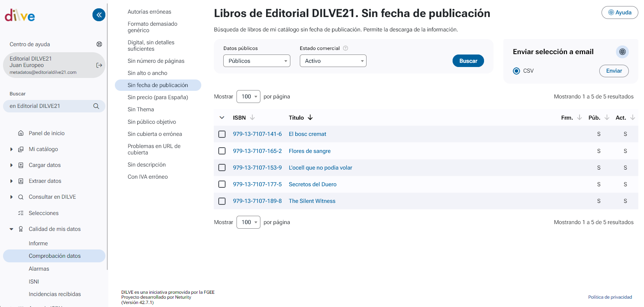644x307 pixels.
Task: Expand the Mi catálogo tree item
Action: point(11,150)
